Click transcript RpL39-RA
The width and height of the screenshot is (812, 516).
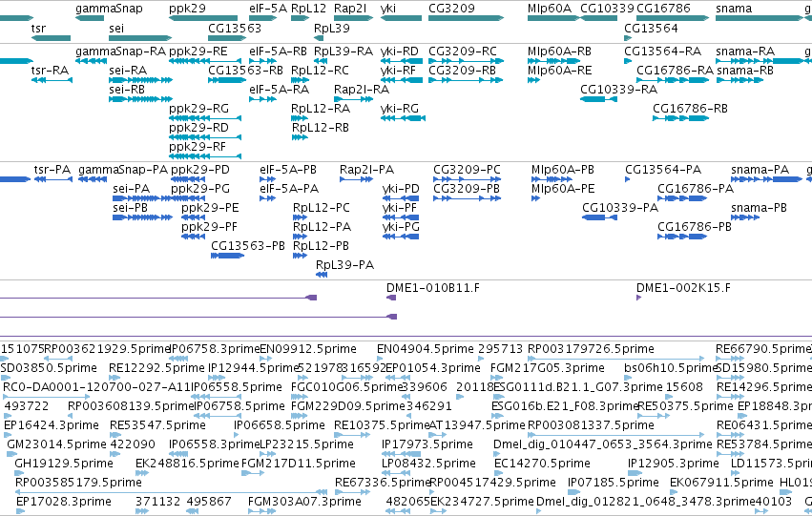(x=344, y=52)
